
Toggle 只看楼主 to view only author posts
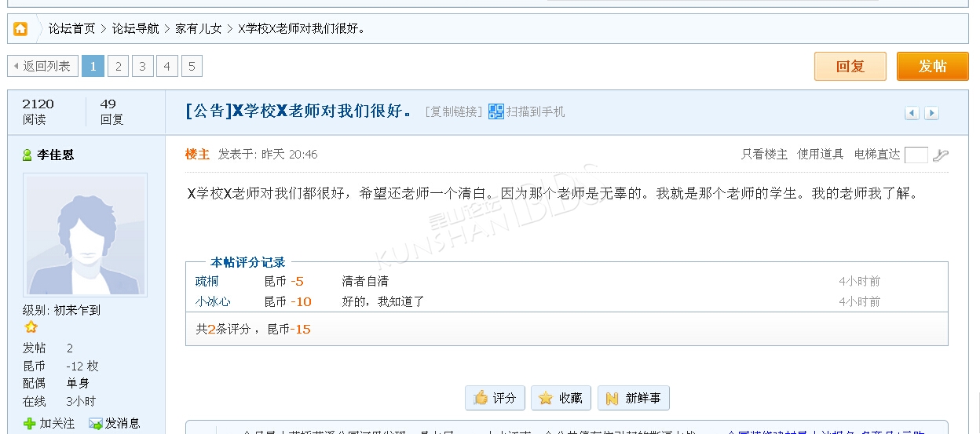tap(764, 155)
